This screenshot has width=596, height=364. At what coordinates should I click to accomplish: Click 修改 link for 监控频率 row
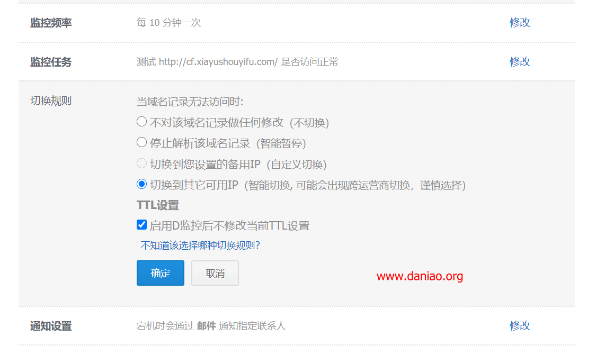(x=520, y=22)
